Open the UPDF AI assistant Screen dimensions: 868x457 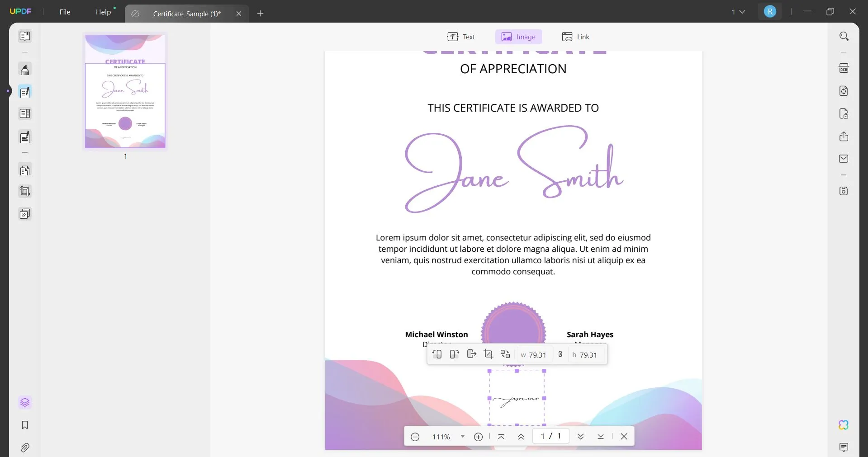point(844,425)
